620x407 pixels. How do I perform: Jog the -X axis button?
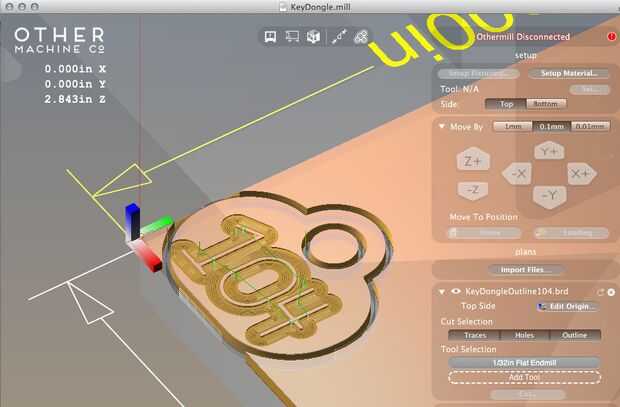point(519,173)
